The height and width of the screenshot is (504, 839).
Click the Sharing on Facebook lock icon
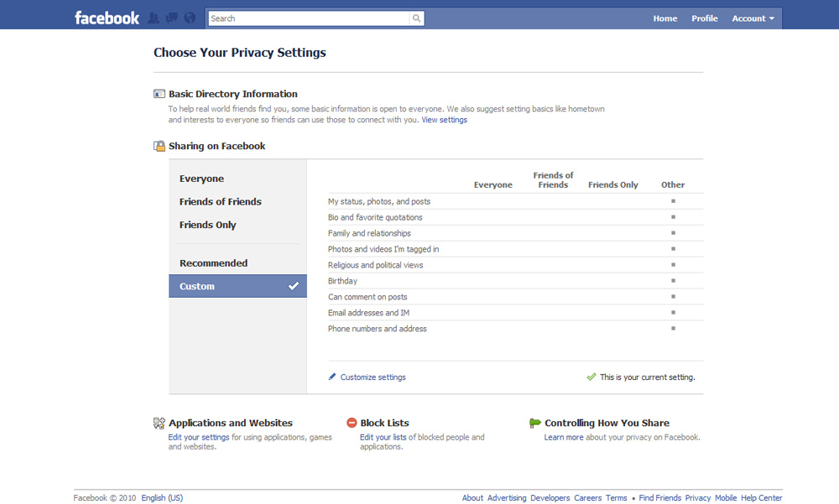tap(159, 146)
